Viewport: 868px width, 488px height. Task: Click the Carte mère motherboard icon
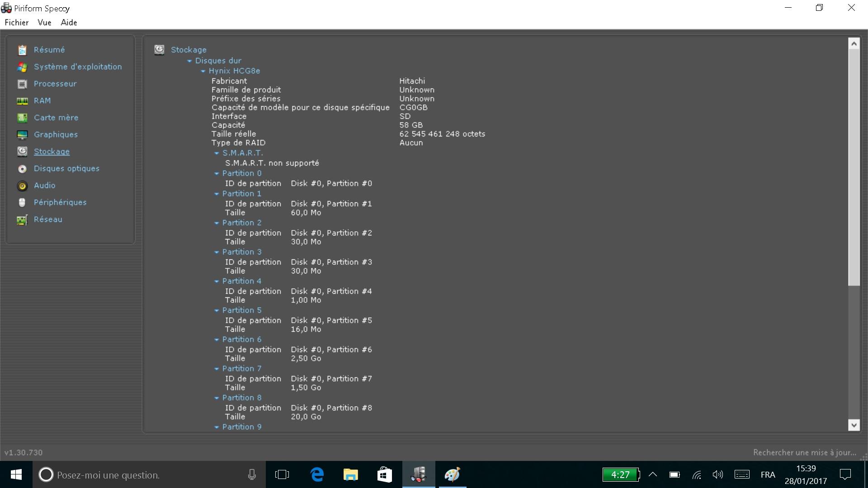pos(22,118)
